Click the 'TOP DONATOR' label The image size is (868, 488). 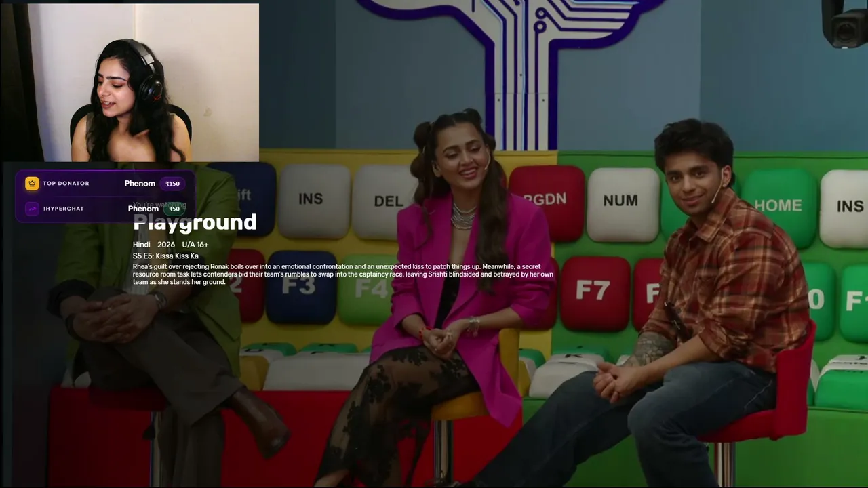tap(66, 184)
